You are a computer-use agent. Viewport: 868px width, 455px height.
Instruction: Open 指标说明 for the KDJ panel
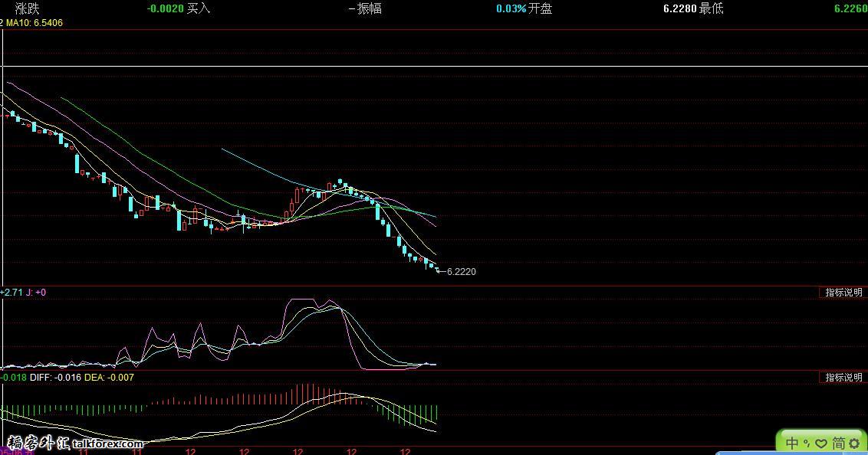pos(843,293)
